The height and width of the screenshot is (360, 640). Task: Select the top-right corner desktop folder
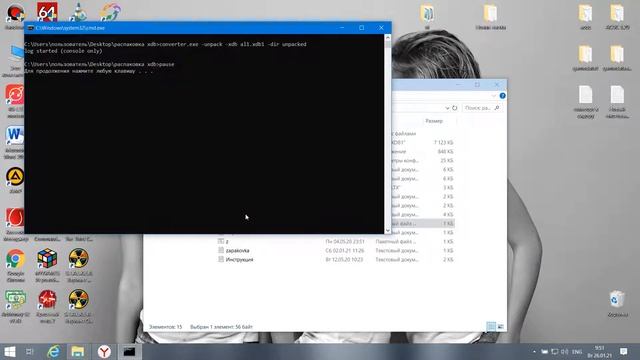[x=617, y=17]
